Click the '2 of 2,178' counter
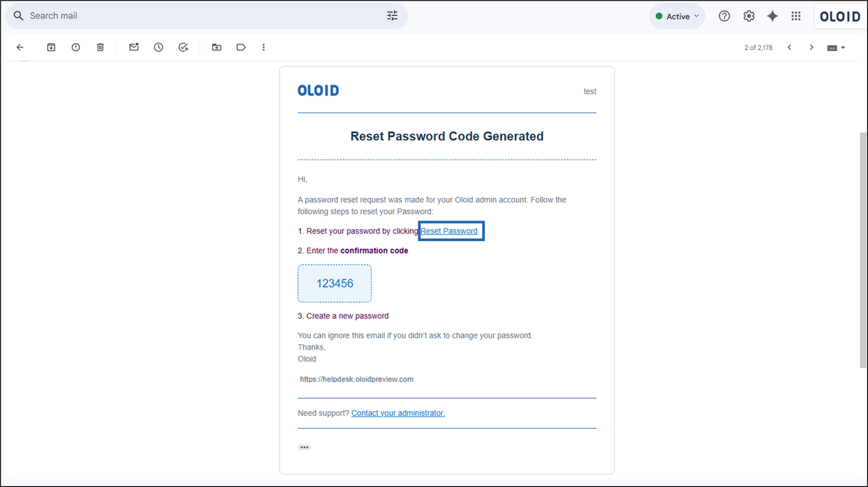The height and width of the screenshot is (487, 868). tap(758, 48)
